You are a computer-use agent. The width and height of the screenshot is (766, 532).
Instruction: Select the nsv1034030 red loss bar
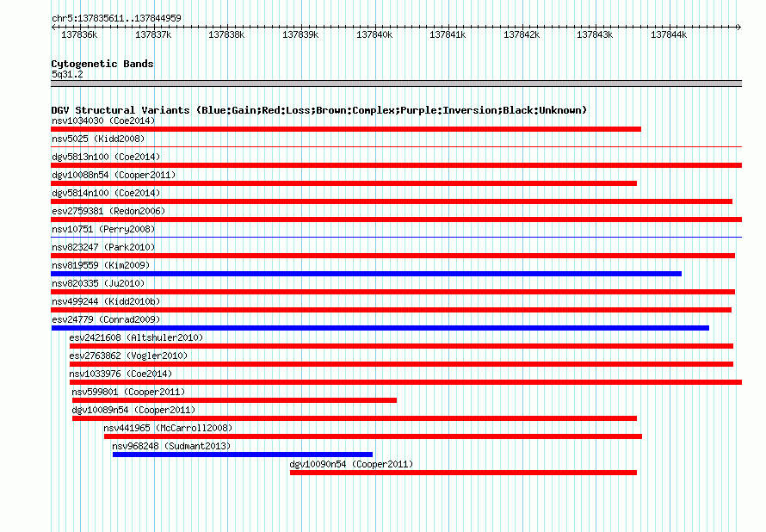click(x=346, y=129)
